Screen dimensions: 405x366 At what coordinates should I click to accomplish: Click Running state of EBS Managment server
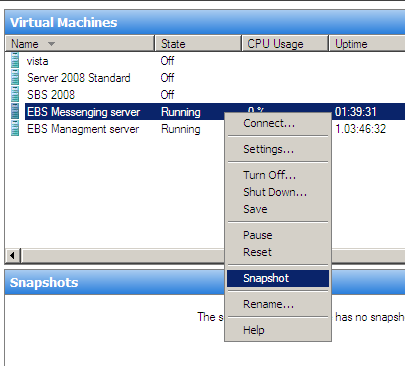point(181,129)
